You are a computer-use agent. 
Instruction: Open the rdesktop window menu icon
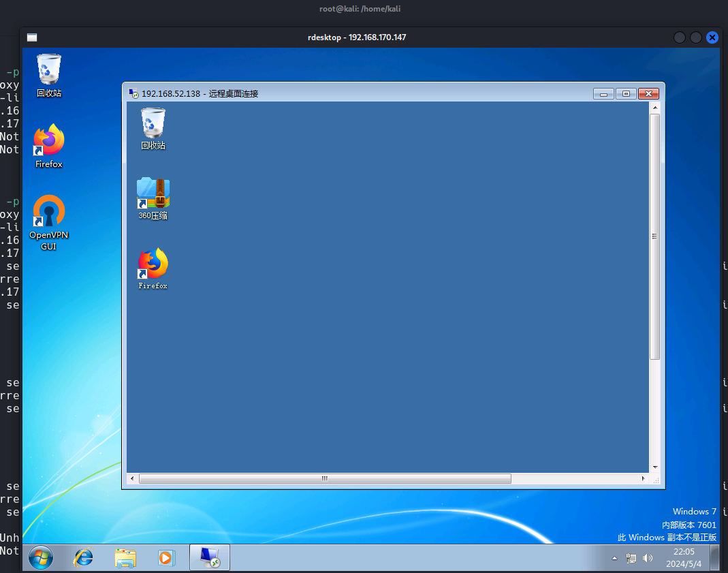[32, 37]
